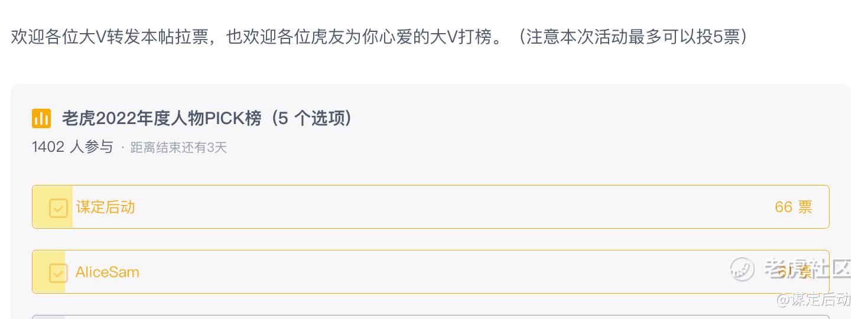
Task: Click the orange poll bar-chart icon
Action: [x=41, y=119]
